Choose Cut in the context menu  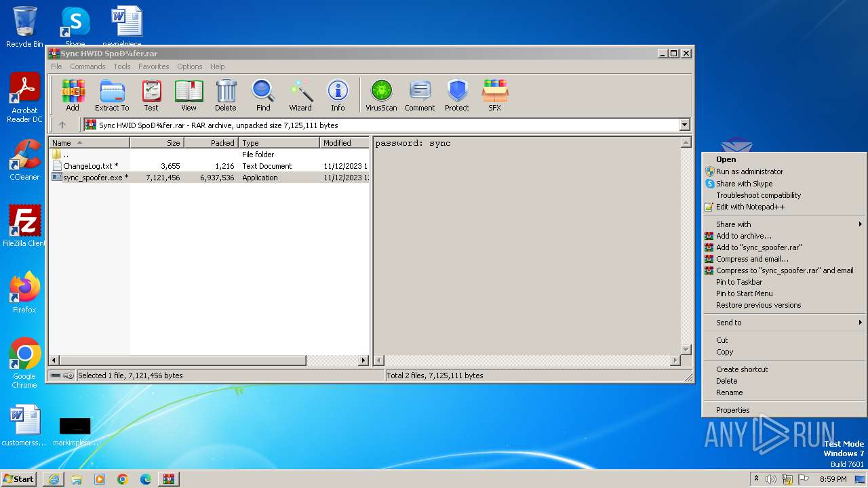[784, 340]
